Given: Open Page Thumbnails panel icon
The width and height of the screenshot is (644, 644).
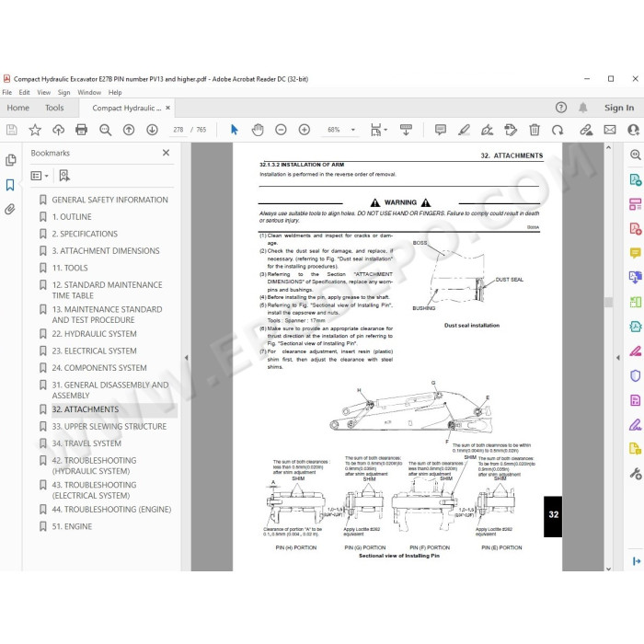Looking at the screenshot, I should [x=11, y=160].
